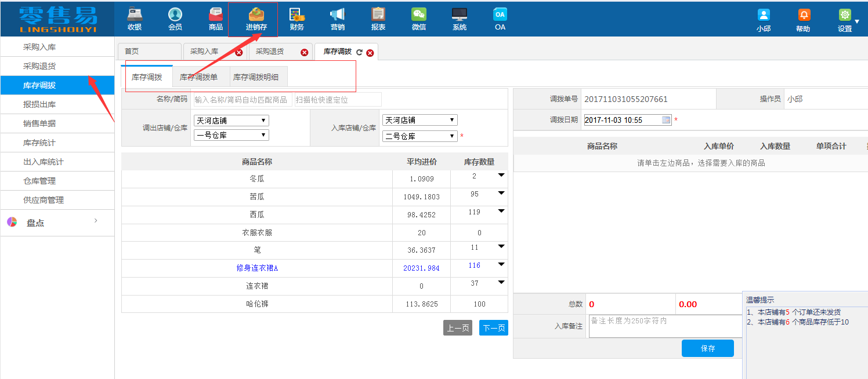
Task: Expand the quantity dropdown on the 冬瓜 row
Action: (x=501, y=174)
